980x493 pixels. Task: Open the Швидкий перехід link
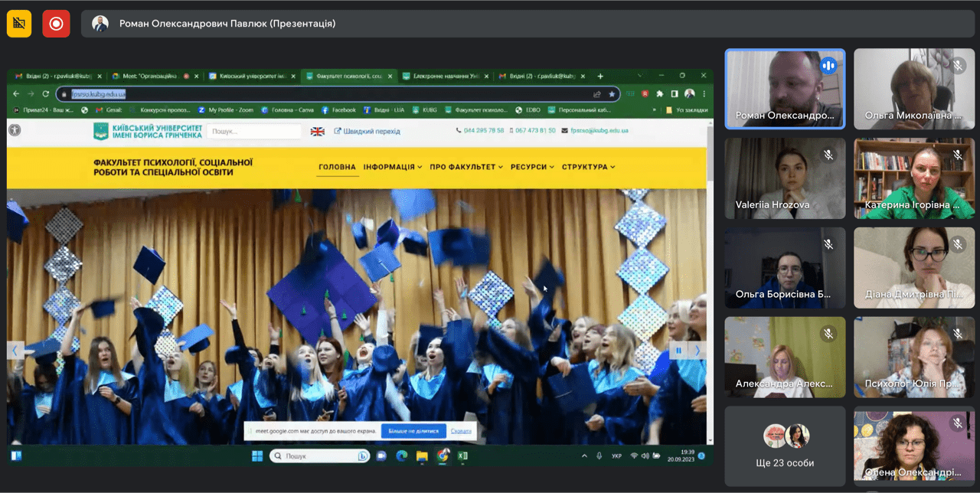367,132
